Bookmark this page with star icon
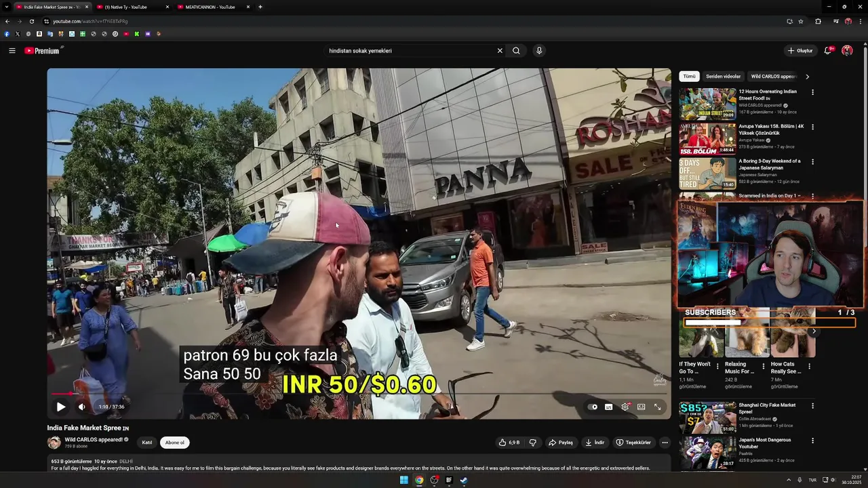The image size is (868, 488). (x=801, y=21)
